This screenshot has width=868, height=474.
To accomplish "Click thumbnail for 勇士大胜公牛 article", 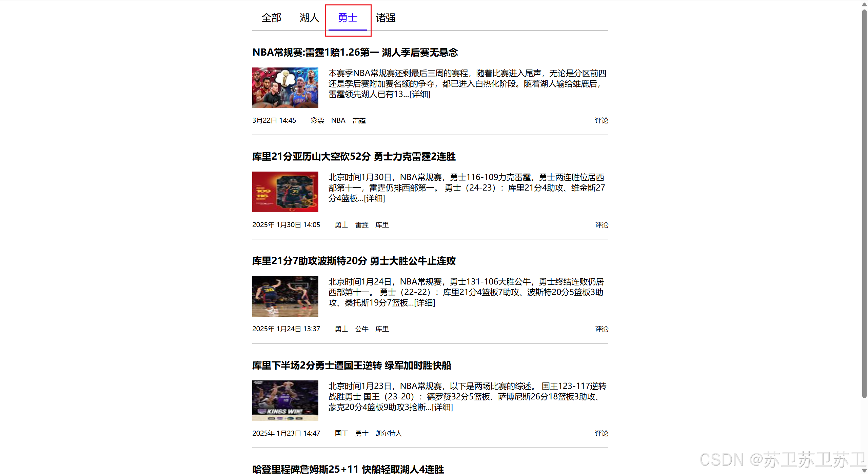I will click(x=285, y=296).
